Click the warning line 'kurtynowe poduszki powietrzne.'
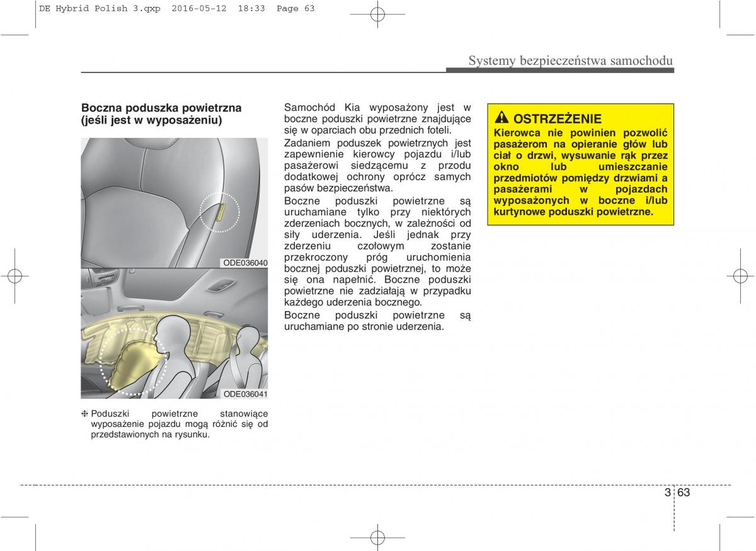The image size is (756, 551). pos(573,212)
